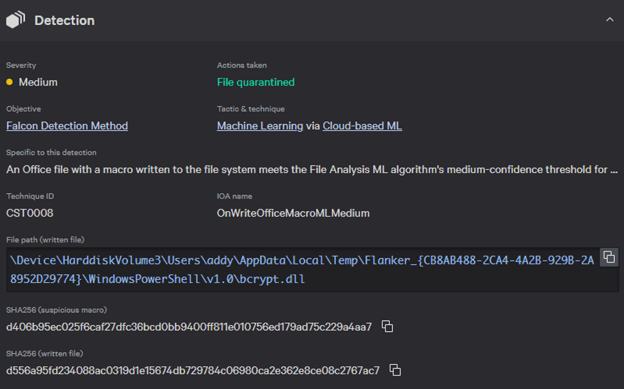Click the Actions taken label
Viewport: 624px width, 389px height.
coord(242,65)
